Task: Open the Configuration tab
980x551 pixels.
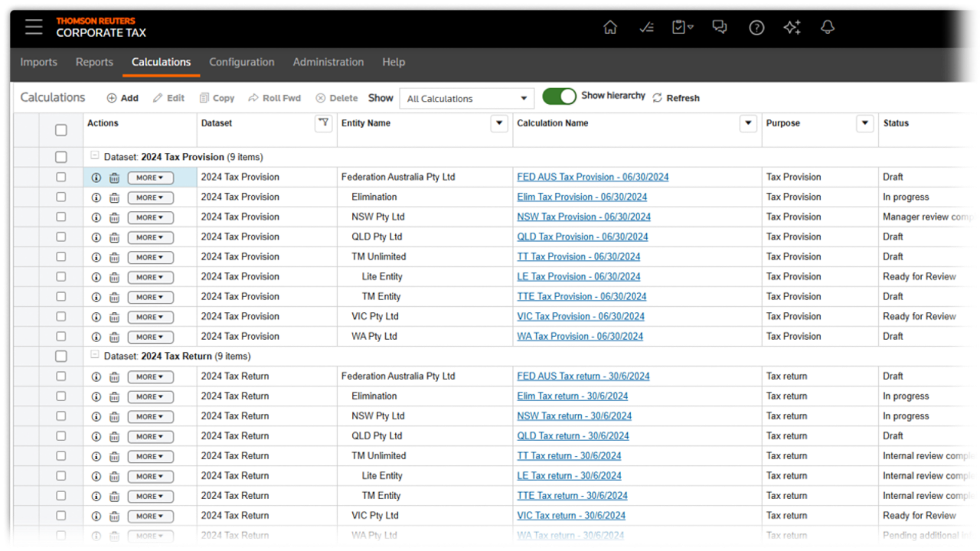Action: point(241,62)
